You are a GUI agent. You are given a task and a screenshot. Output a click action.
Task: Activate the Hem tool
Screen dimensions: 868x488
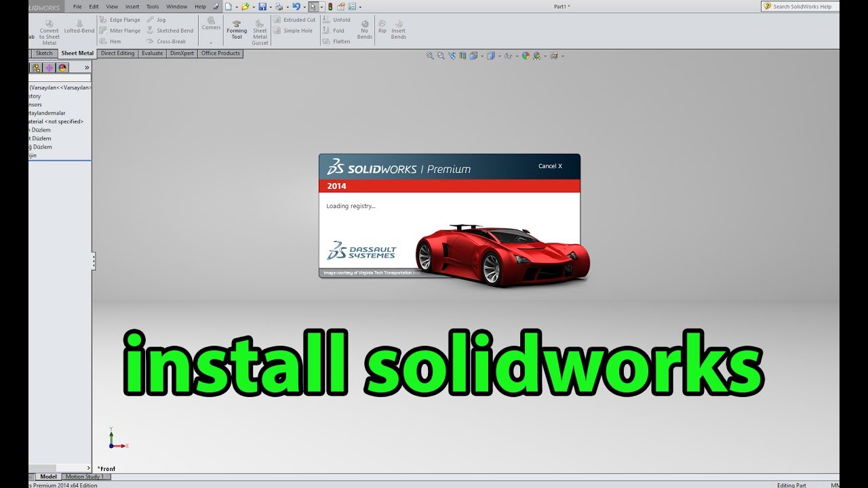tap(110, 41)
